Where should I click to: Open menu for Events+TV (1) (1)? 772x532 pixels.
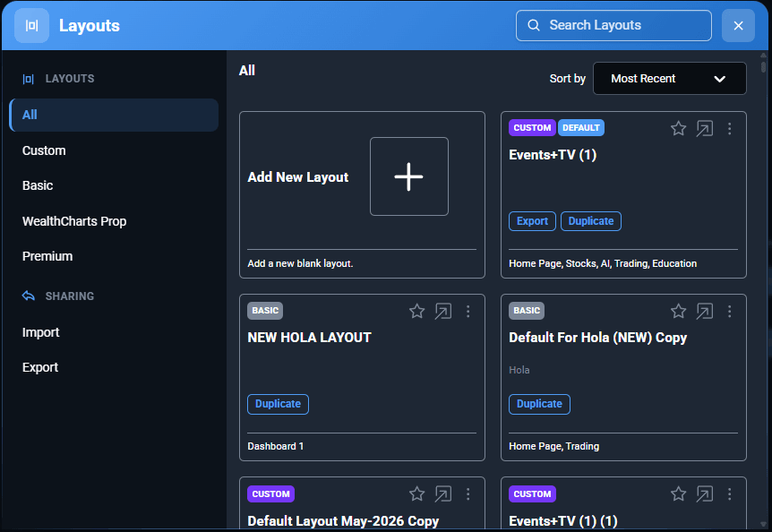[730, 493]
